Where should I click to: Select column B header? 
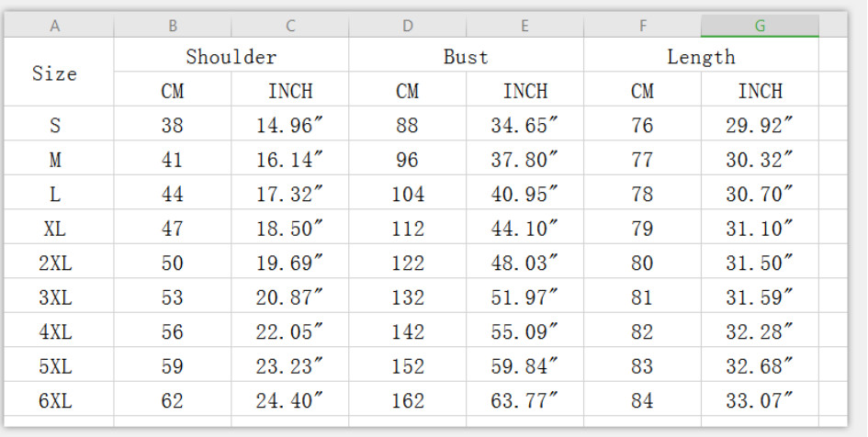click(173, 26)
